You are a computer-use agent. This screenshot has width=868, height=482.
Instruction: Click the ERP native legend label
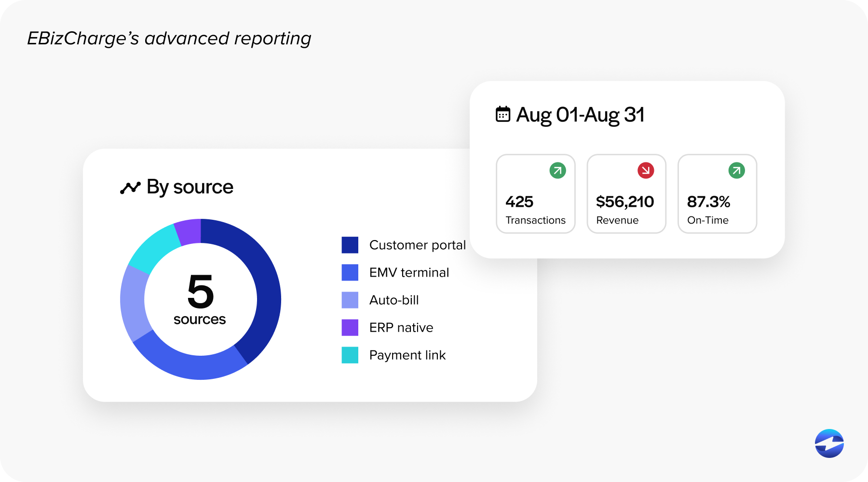tap(401, 327)
